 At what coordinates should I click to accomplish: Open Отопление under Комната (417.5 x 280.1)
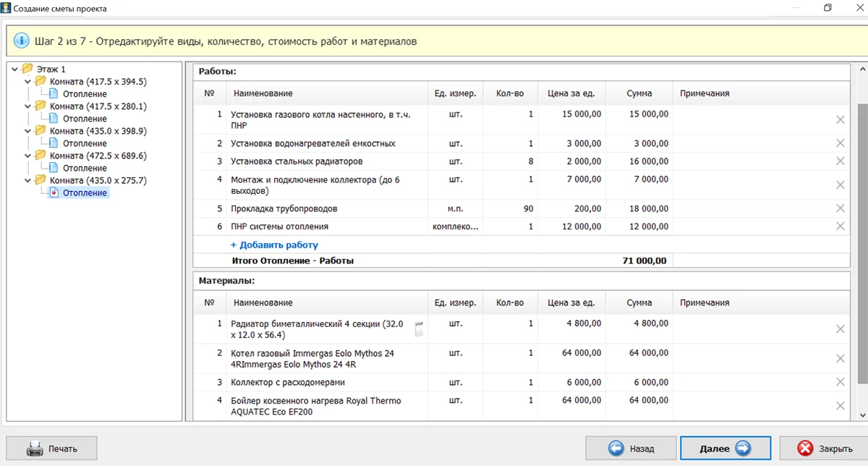click(85, 119)
